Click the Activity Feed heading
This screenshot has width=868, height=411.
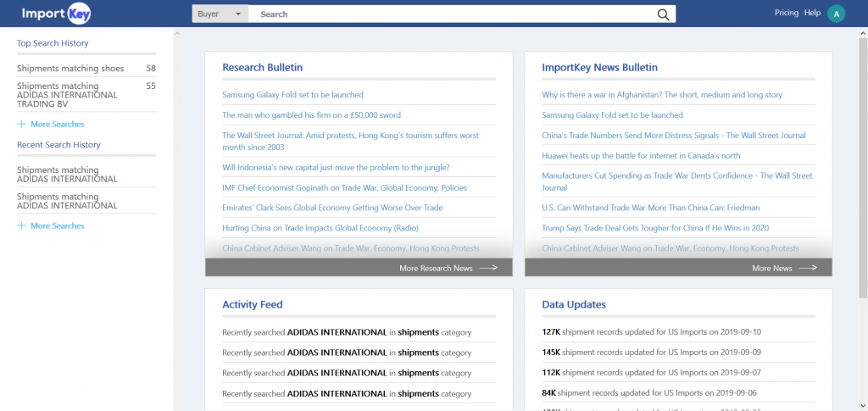point(253,304)
